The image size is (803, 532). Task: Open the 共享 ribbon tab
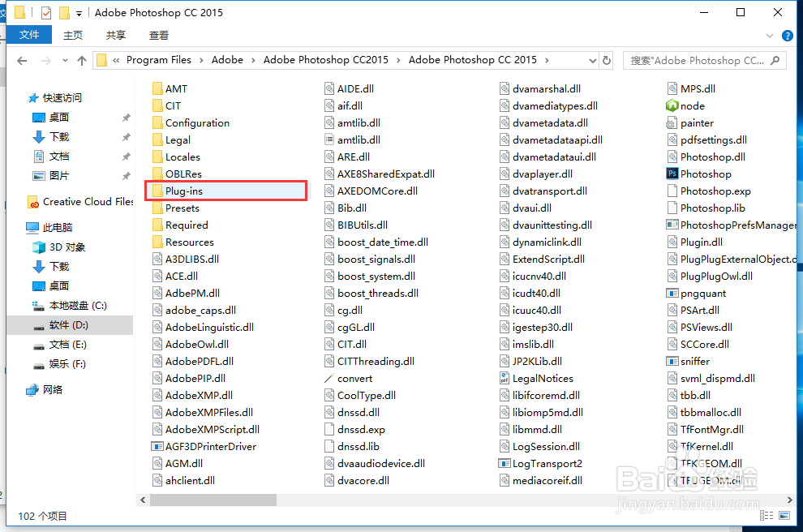tap(116, 36)
